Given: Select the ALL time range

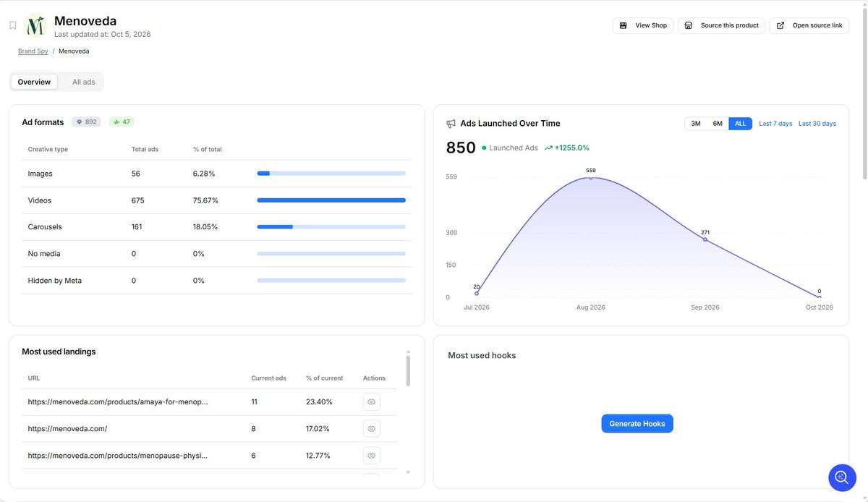Looking at the screenshot, I should [740, 124].
